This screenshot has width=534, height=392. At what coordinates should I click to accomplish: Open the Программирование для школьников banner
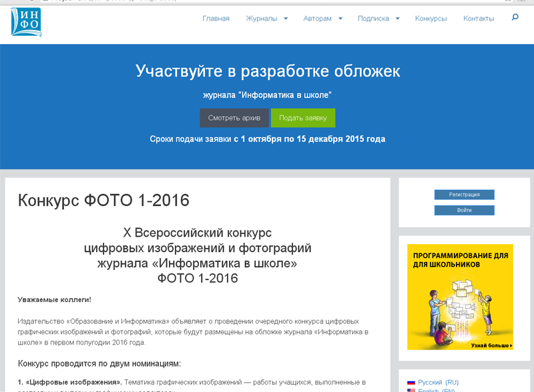tap(460, 297)
